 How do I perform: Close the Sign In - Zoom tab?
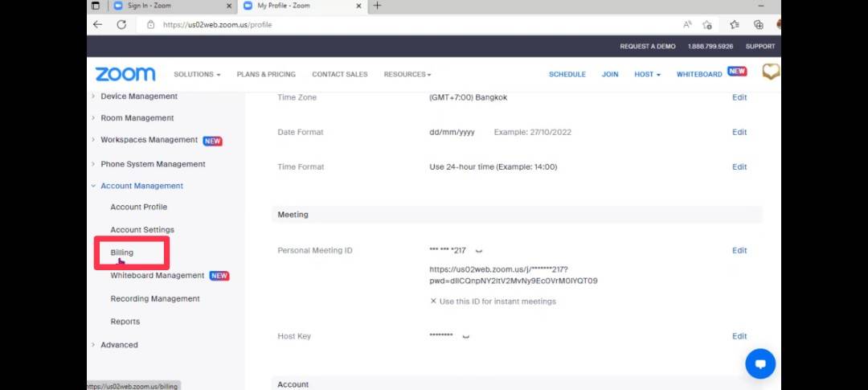coord(229,6)
